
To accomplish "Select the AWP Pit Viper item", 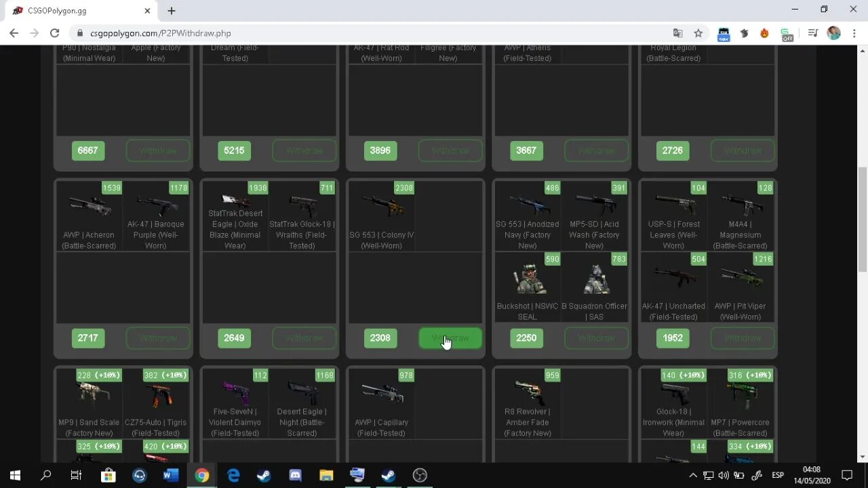I will [x=741, y=287].
